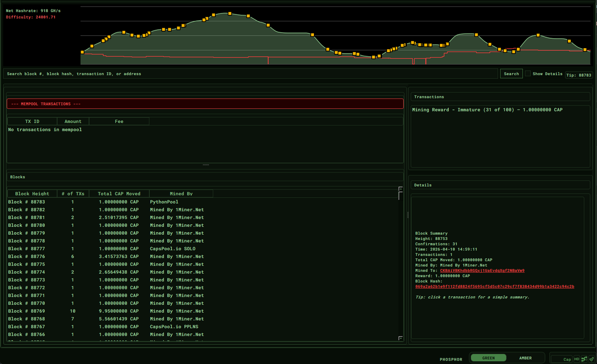Click the blocks list scrollbar thumb
597x364 pixels.
click(x=401, y=195)
